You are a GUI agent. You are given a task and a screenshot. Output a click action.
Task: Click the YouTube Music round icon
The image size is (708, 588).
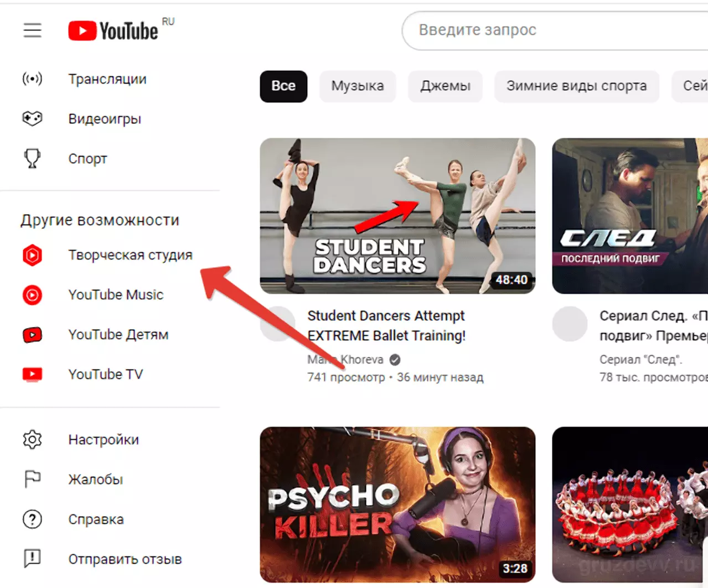pos(32,295)
